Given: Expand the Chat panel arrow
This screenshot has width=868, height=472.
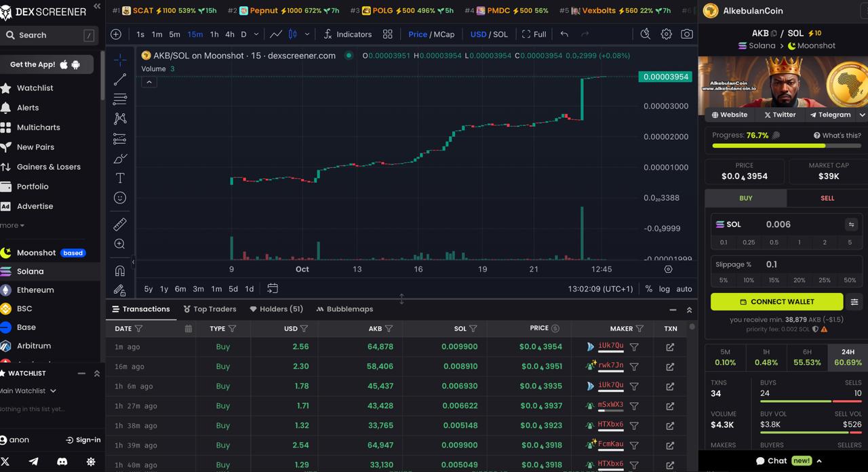Looking at the screenshot, I should click(x=819, y=460).
